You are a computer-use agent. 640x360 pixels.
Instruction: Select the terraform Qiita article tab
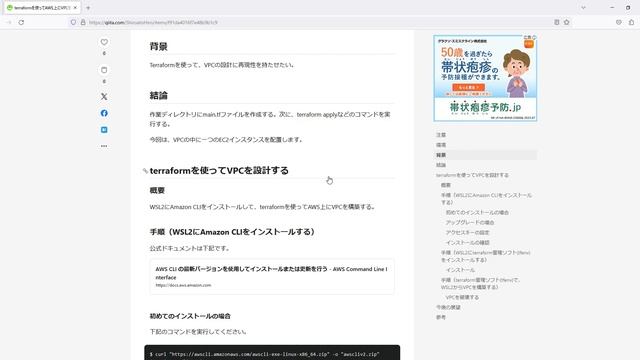point(41,8)
